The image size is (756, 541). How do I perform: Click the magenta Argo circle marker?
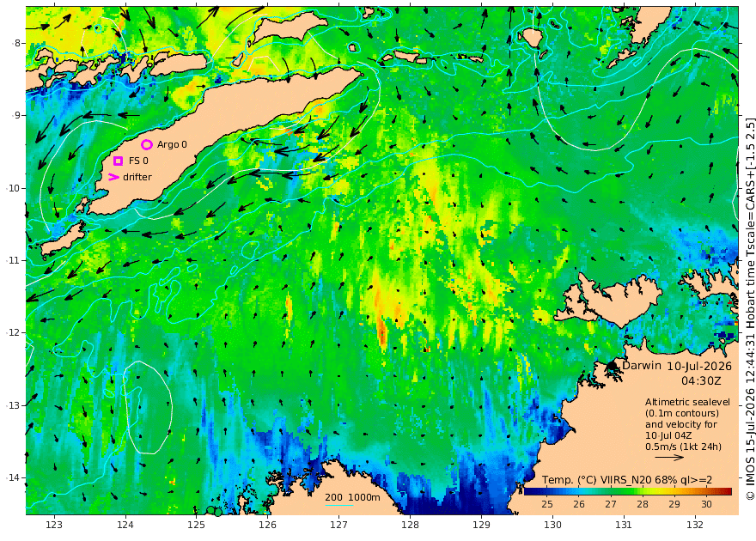pyautogui.click(x=147, y=144)
